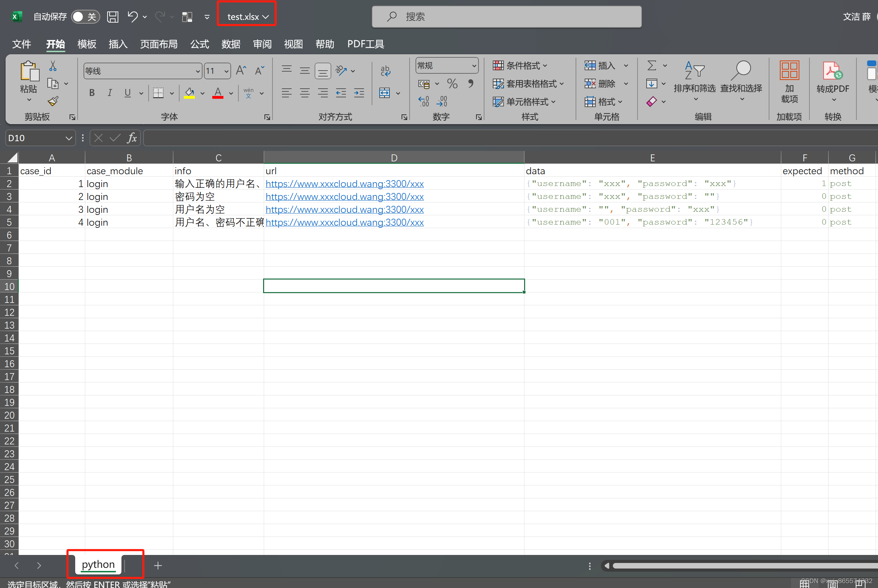The image size is (878, 588).
Task: Click the Delete cells button
Action: point(600,83)
